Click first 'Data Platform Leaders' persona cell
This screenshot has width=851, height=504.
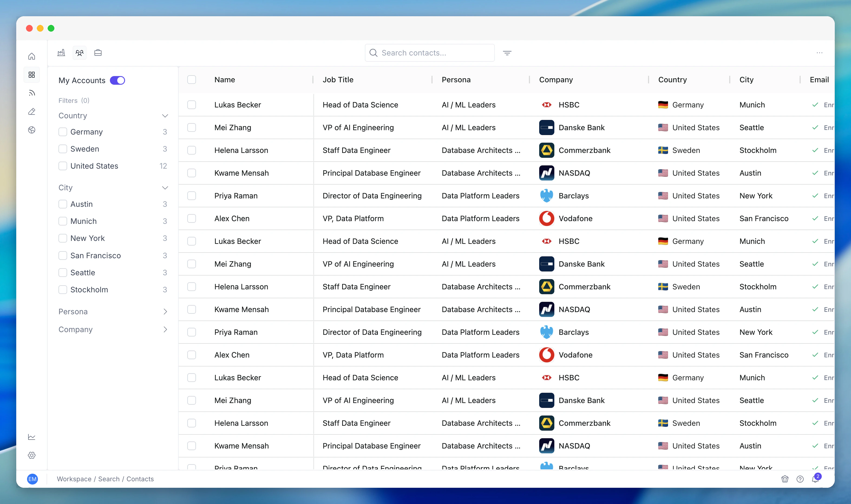[x=480, y=196]
